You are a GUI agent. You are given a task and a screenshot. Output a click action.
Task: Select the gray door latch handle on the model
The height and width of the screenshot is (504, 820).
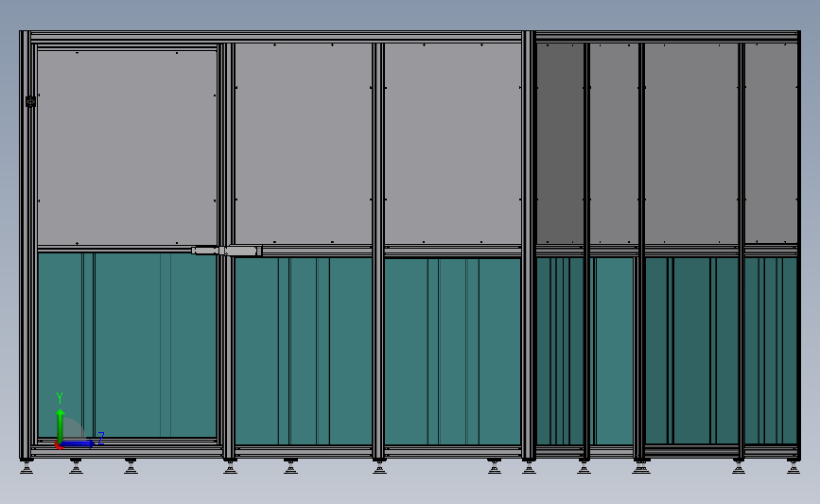click(x=227, y=251)
